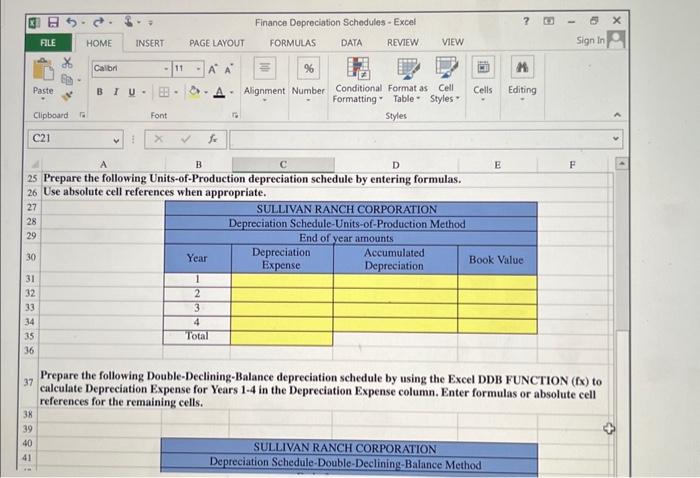Click the Borders icon
The image size is (700, 478).
pyautogui.click(x=164, y=92)
